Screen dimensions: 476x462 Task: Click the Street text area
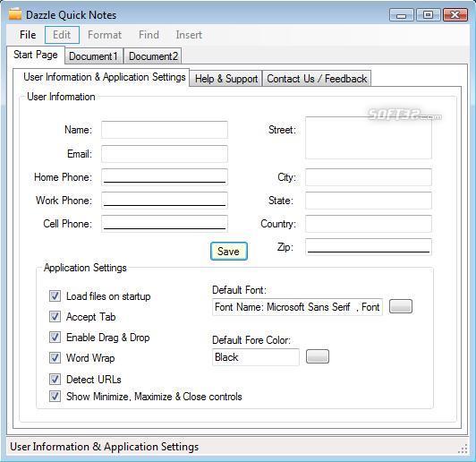point(369,138)
